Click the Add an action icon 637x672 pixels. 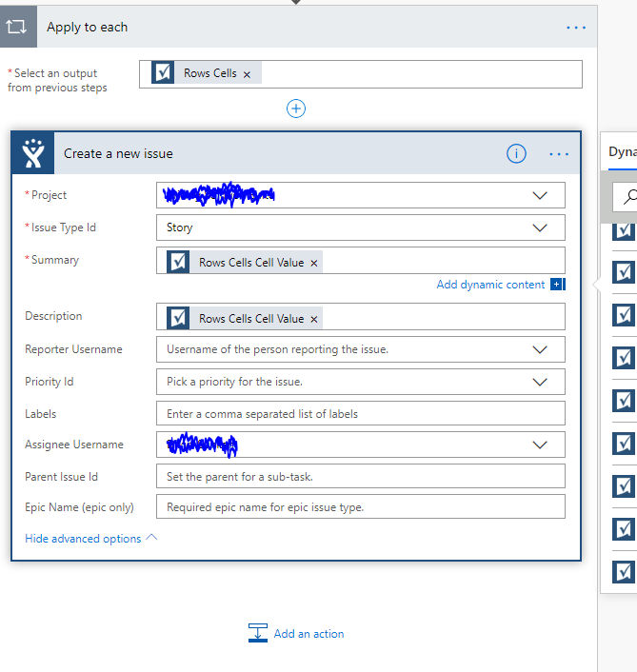pyautogui.click(x=258, y=633)
